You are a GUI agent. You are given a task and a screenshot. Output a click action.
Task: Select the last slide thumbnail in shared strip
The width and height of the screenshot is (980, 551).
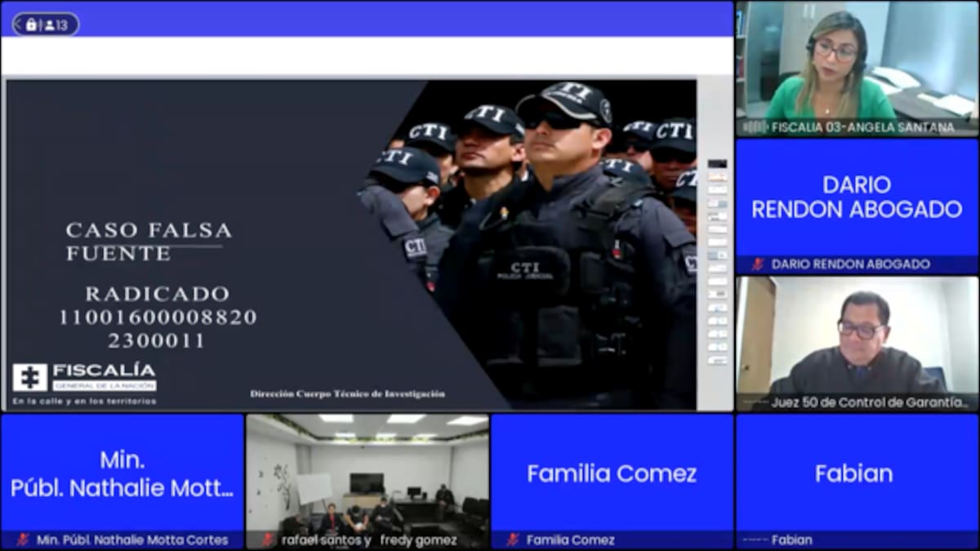coord(717,360)
